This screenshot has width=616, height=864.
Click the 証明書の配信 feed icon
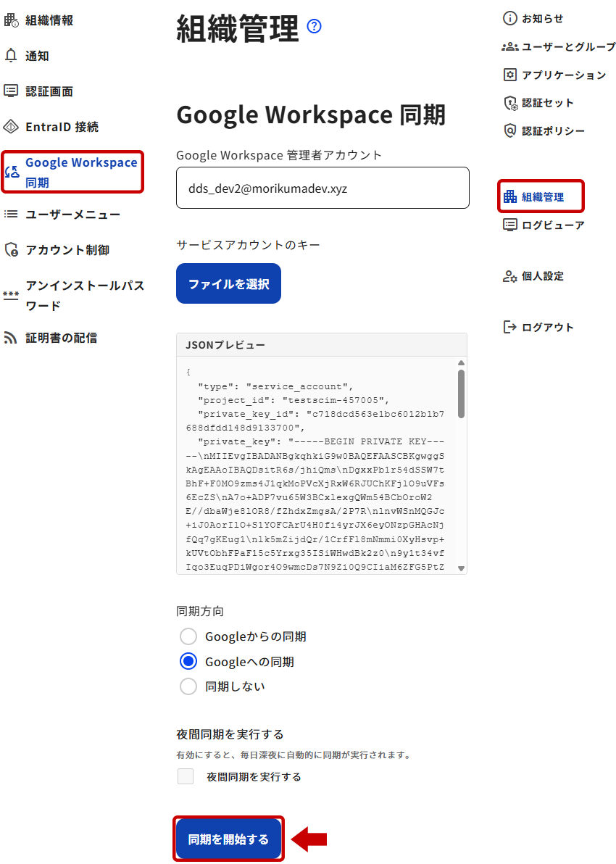tap(10, 337)
